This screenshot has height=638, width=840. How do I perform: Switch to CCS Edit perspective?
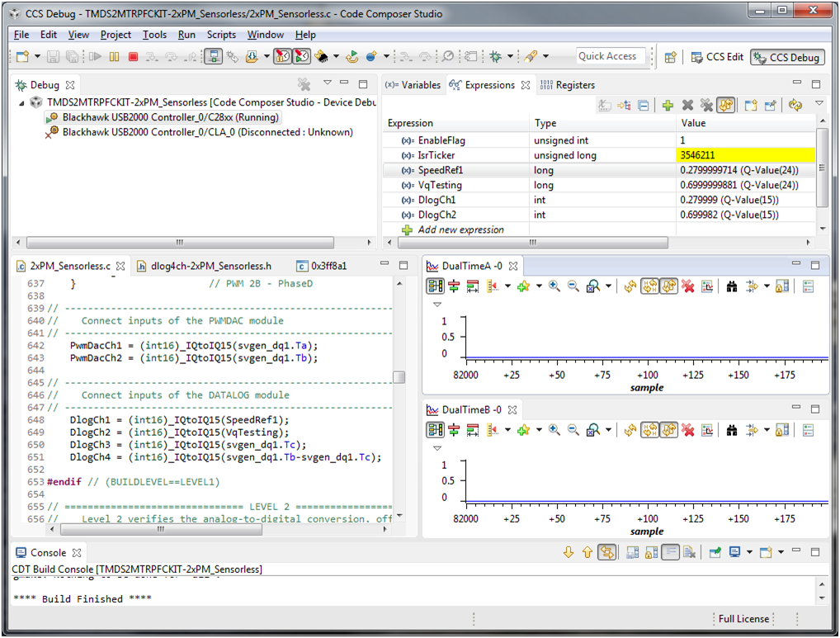point(717,57)
